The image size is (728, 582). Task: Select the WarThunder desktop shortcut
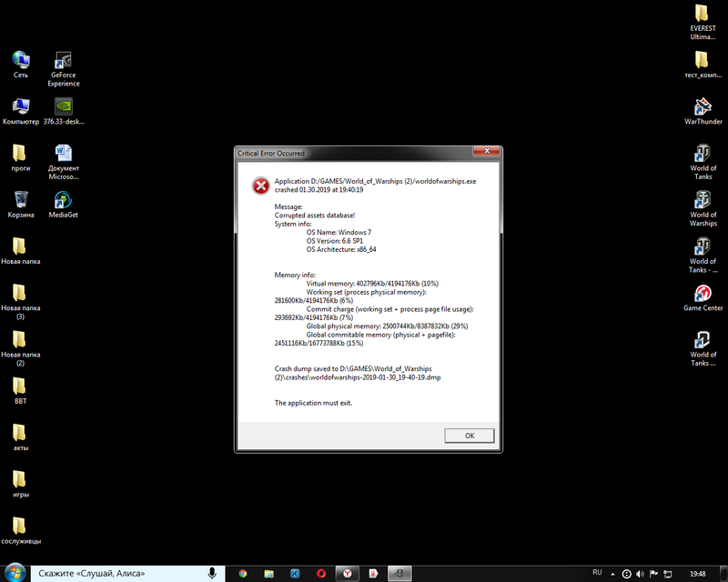703,111
